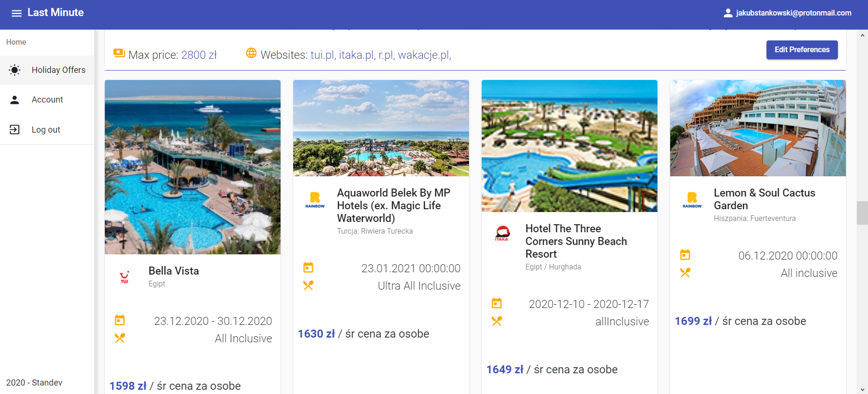This screenshot has height=394, width=868.
Task: Click the Log out arrow icon
Action: point(15,130)
